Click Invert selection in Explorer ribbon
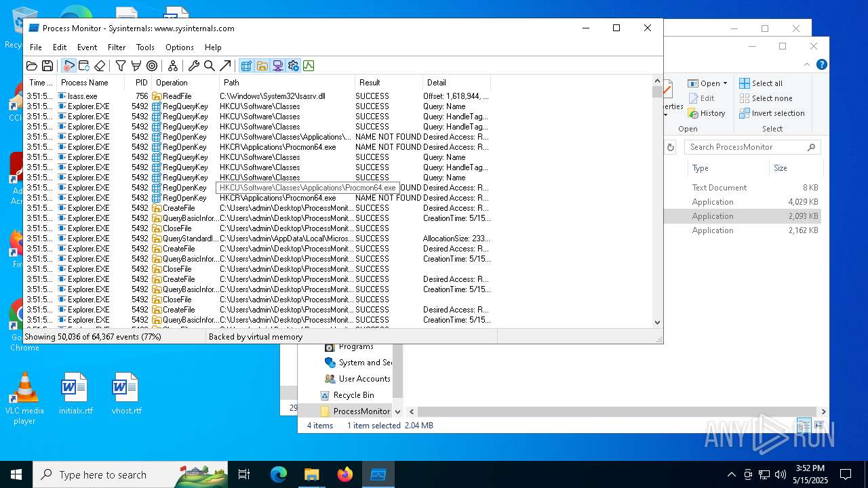Viewport: 868px width, 488px height. click(772, 113)
